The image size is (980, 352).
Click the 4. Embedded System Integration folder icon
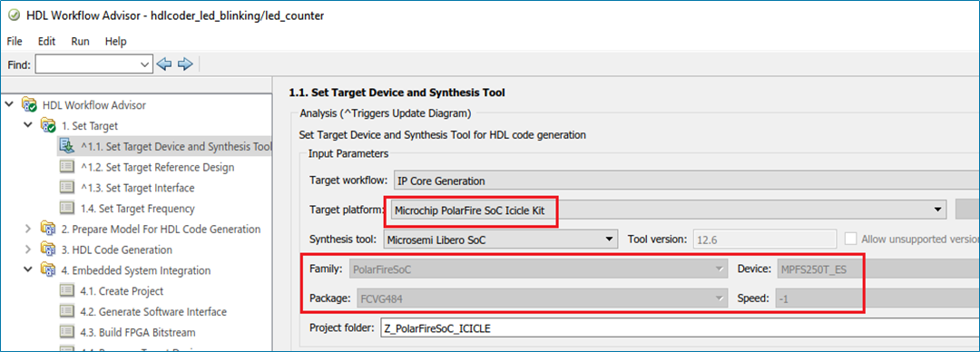pyautogui.click(x=48, y=270)
